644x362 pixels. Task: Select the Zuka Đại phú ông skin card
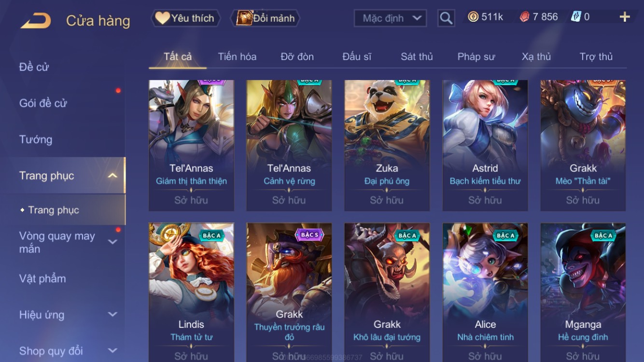pos(387,145)
